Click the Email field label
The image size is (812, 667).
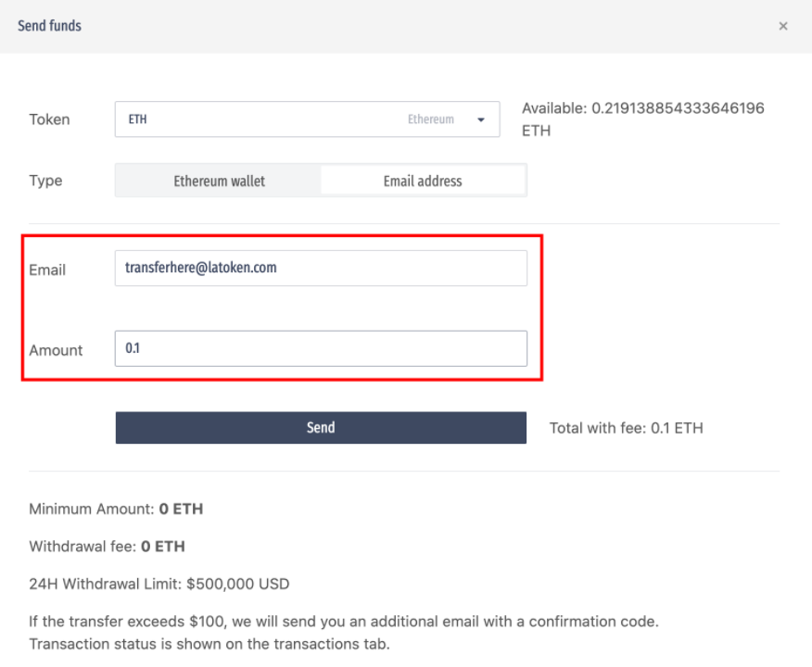coord(47,270)
